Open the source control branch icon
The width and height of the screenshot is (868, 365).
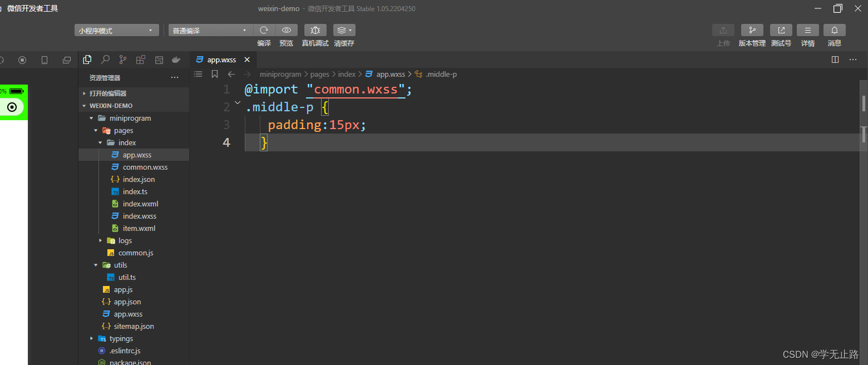point(123,60)
